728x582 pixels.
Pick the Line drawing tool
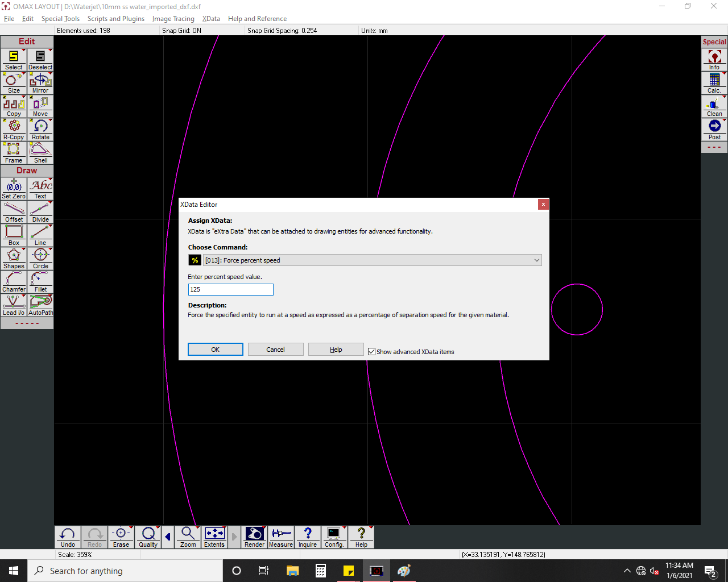(40, 235)
